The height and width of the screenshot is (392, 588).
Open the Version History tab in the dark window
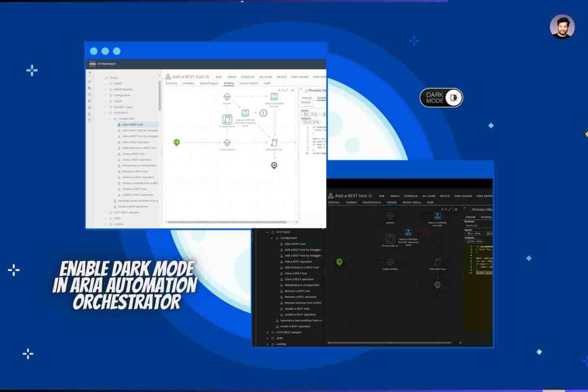pyautogui.click(x=412, y=202)
